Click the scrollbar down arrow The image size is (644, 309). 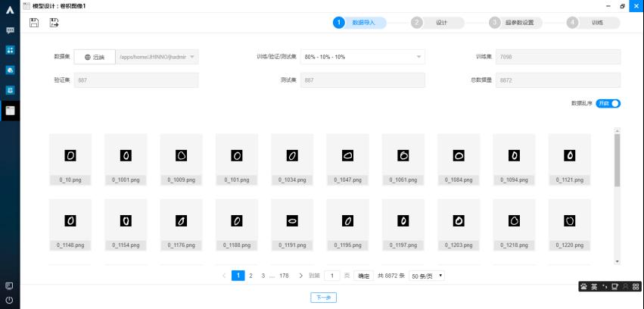617,261
